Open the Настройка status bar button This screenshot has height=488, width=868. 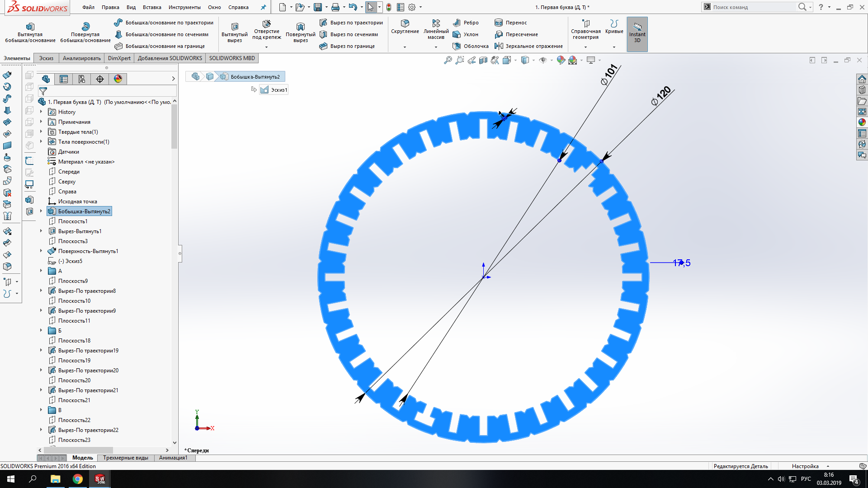coord(805,466)
